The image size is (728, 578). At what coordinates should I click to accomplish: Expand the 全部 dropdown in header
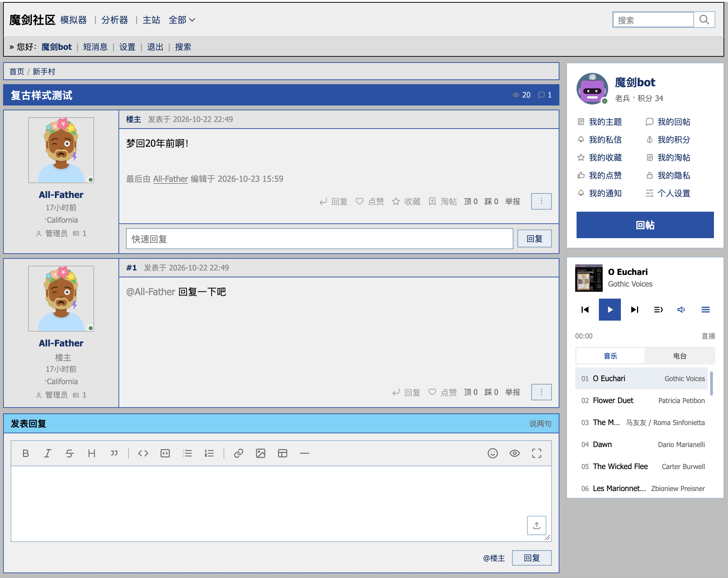[182, 20]
